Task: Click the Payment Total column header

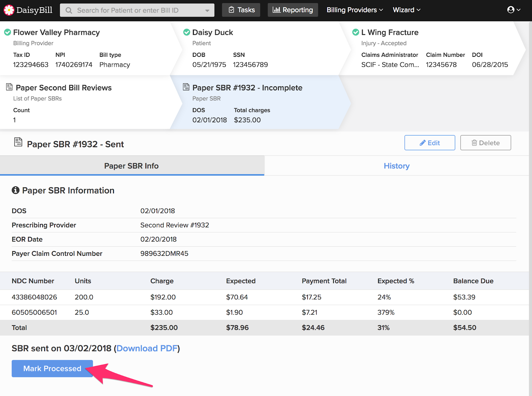Action: tap(324, 281)
